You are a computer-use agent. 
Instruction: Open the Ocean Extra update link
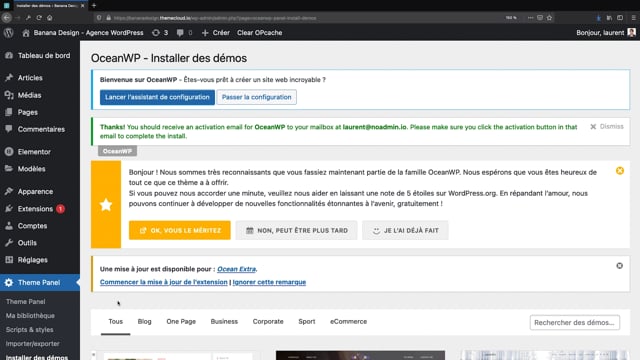[x=236, y=269]
